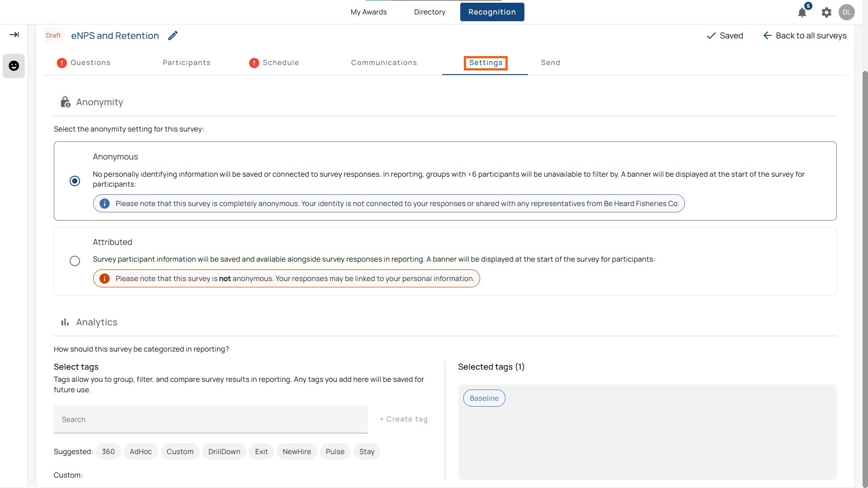The height and width of the screenshot is (488, 868).
Task: Click the orange warning icon in attributed banner
Action: point(104,279)
